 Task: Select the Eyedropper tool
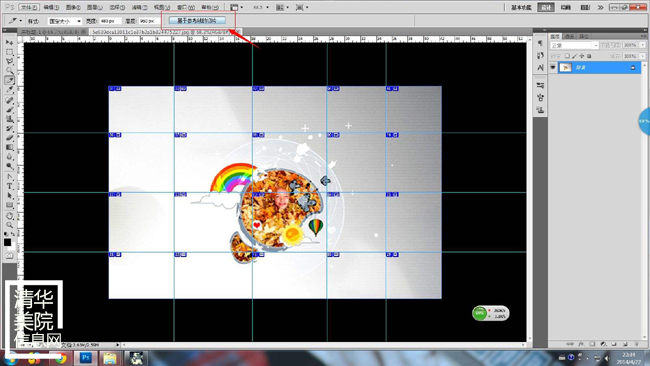pyautogui.click(x=9, y=90)
